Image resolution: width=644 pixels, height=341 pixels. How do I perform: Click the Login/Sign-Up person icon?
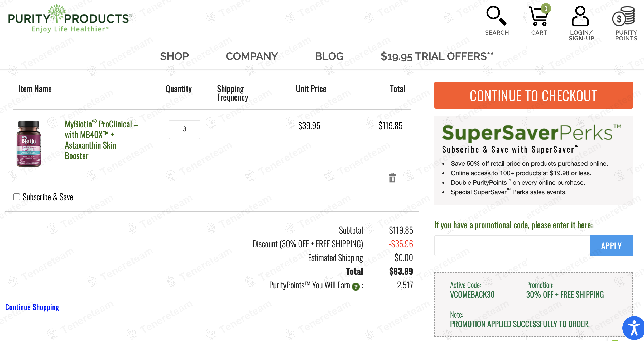pos(580,16)
